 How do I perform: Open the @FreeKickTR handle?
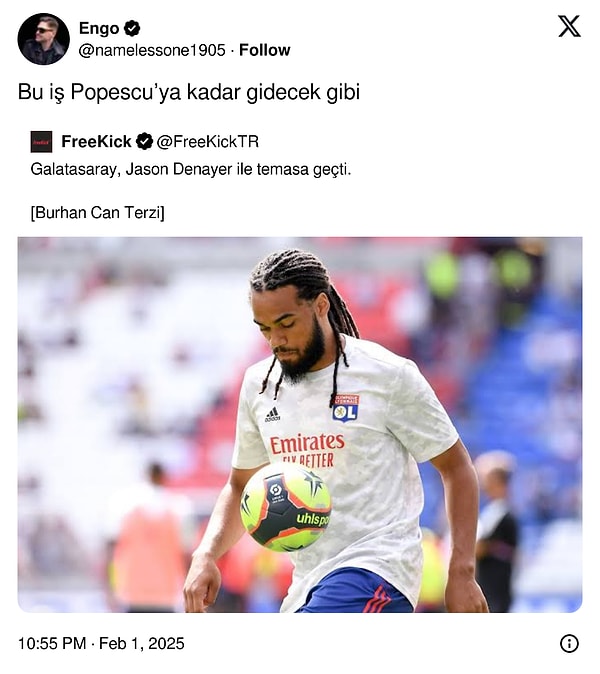tap(208, 141)
